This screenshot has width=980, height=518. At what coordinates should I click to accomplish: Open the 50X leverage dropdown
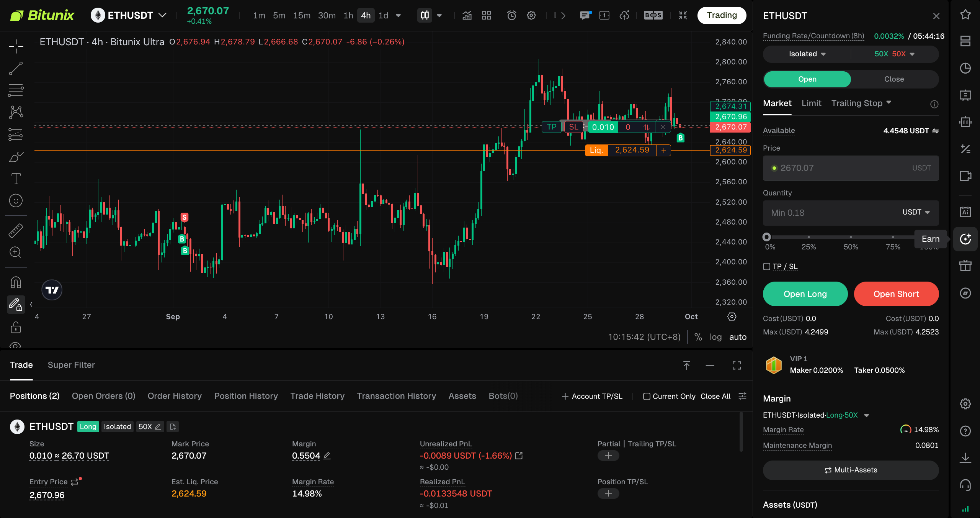pyautogui.click(x=894, y=54)
